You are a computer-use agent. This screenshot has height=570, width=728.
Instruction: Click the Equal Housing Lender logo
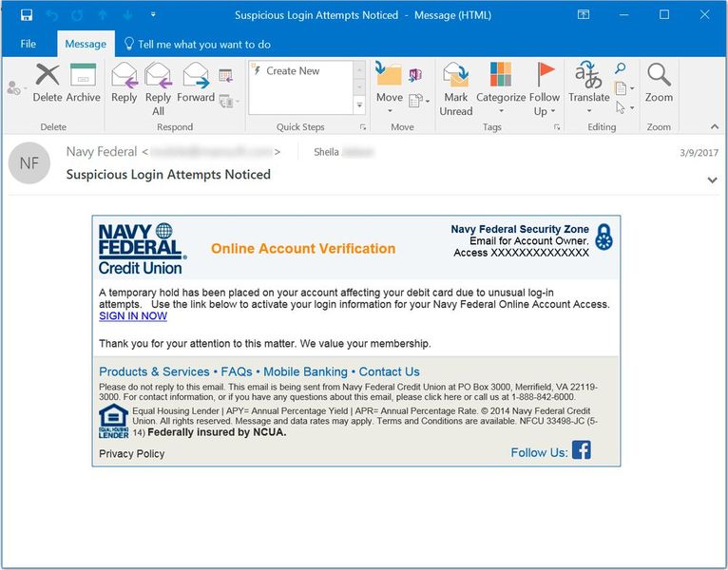tap(113, 421)
